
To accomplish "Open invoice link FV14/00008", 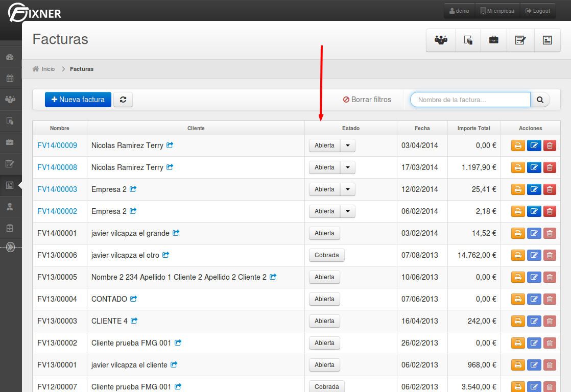I will click(x=57, y=167).
